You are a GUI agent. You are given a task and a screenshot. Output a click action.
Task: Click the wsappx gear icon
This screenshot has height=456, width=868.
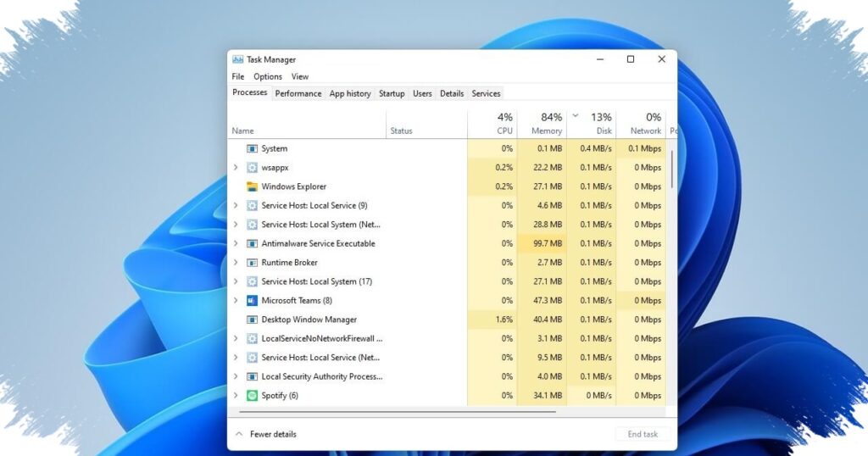252,167
